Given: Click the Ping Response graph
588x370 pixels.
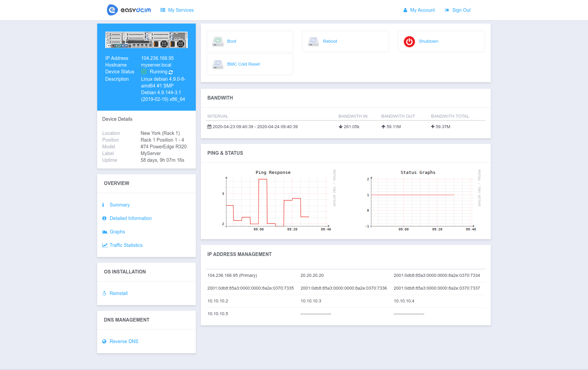Looking at the screenshot, I should pyautogui.click(x=276, y=201).
